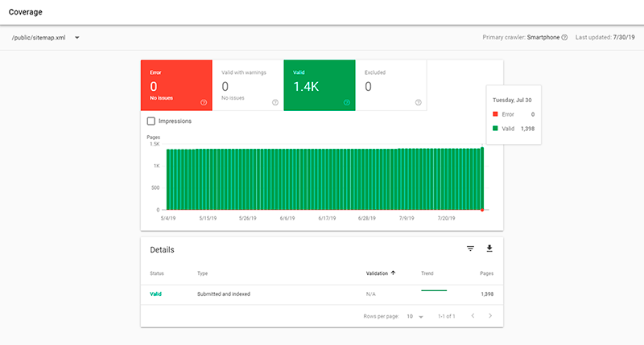Open the Submitted and indexed row
The width and height of the screenshot is (644, 345).
(224, 294)
